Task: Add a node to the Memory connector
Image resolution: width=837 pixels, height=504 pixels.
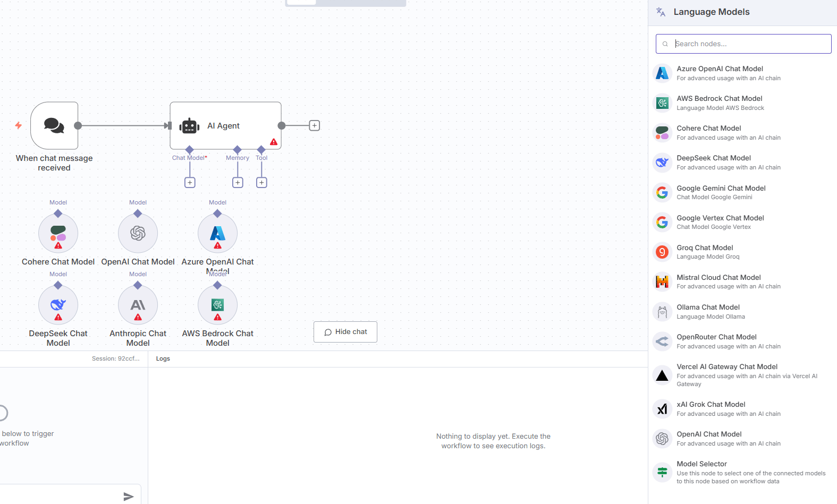Action: [238, 183]
